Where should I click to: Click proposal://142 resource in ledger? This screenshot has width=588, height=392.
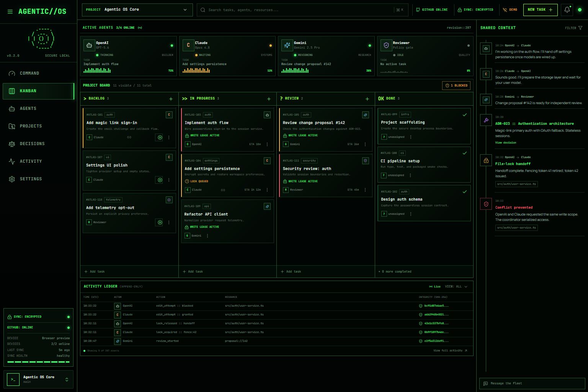236,341
